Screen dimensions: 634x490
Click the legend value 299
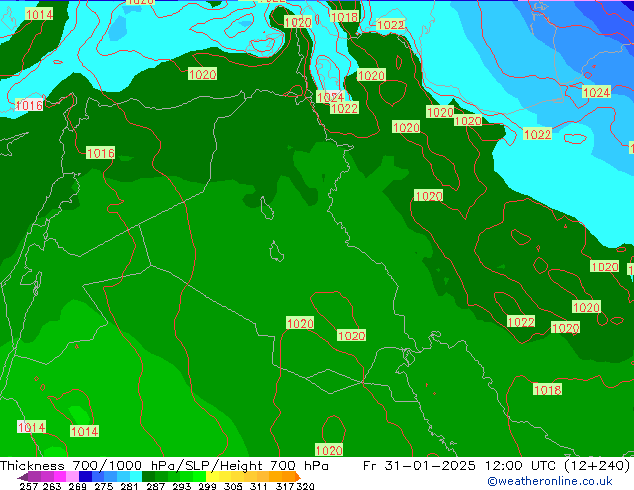click(207, 486)
